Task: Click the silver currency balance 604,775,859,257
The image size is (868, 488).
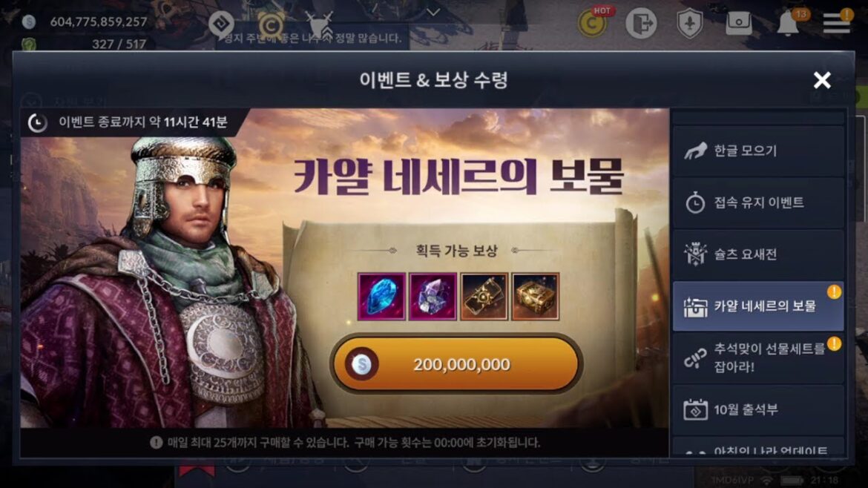Action: pyautogui.click(x=99, y=22)
